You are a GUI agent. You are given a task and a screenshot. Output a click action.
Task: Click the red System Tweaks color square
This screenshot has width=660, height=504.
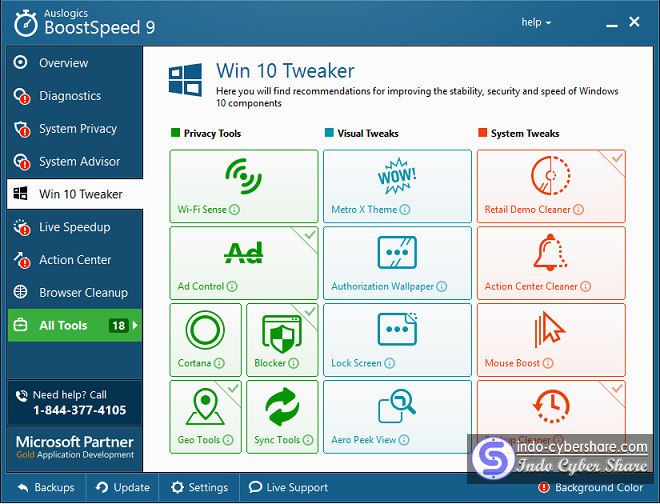[x=482, y=133]
